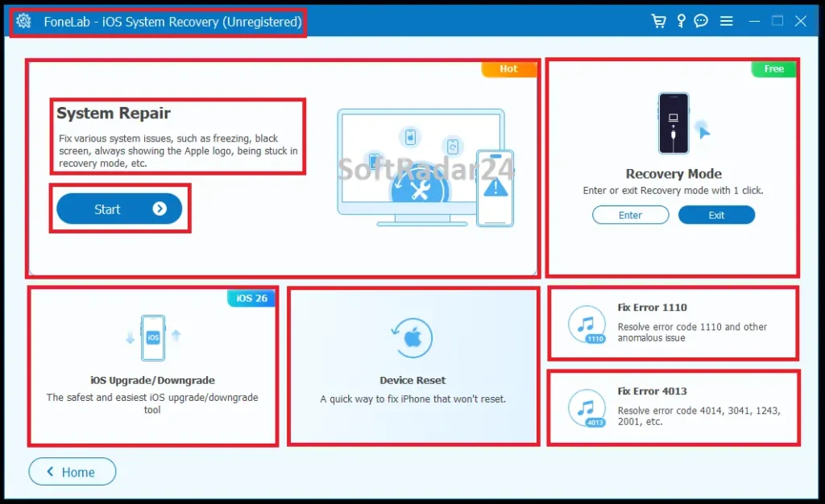The image size is (825, 504).
Task: Start the System Repair process
Action: point(119,209)
